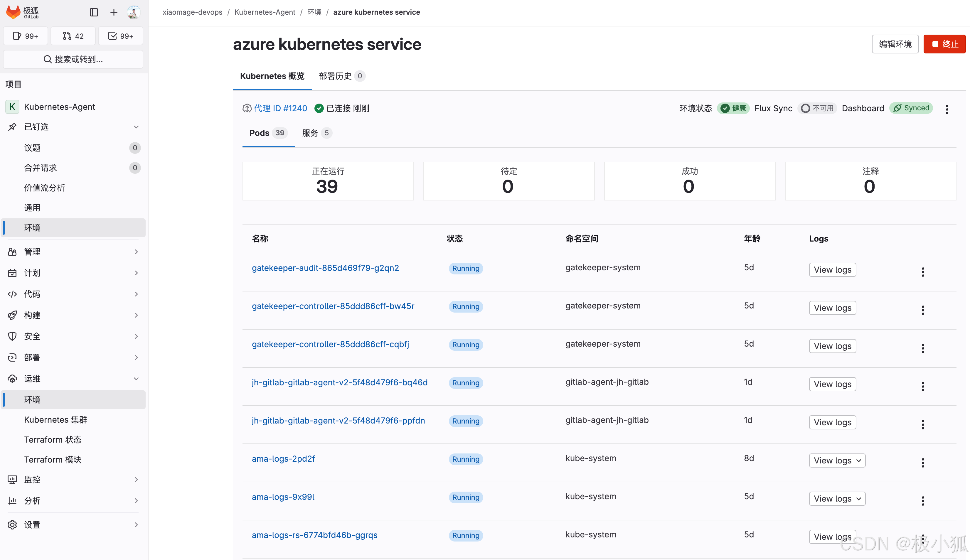Image resolution: width=970 pixels, height=560 pixels.
Task: Expand the 构建 sidebar section
Action: point(73,315)
